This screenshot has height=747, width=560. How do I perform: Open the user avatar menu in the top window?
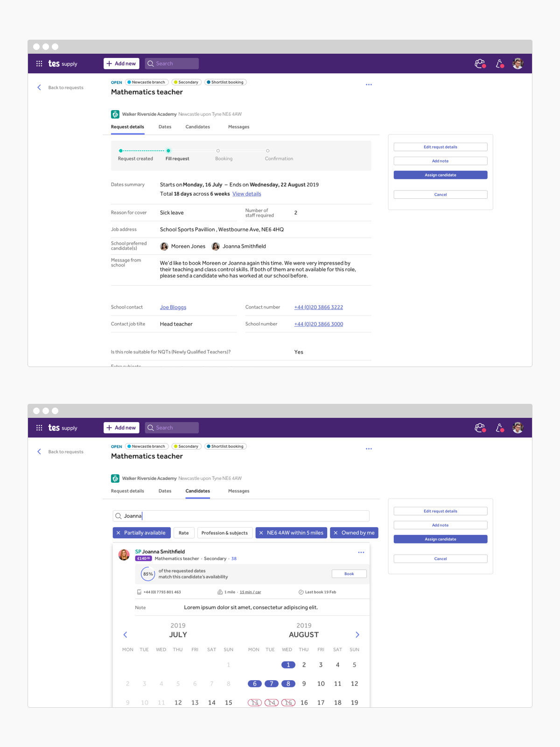(x=518, y=63)
